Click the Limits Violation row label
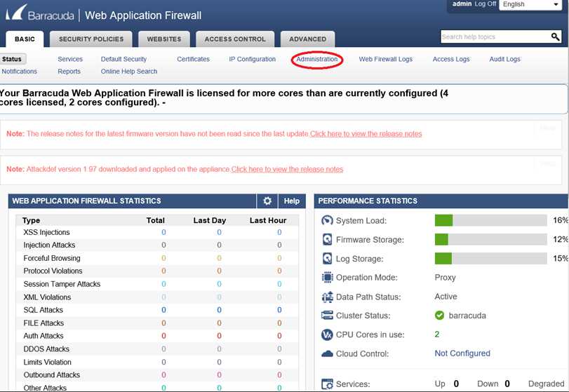Viewport: 569px width, 392px height. pos(47,362)
